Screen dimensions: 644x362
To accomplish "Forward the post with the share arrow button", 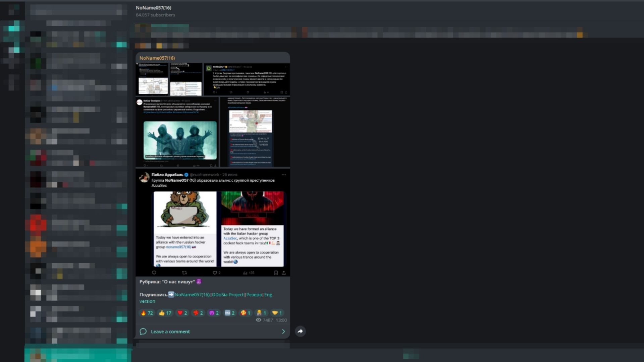I will [x=300, y=331].
